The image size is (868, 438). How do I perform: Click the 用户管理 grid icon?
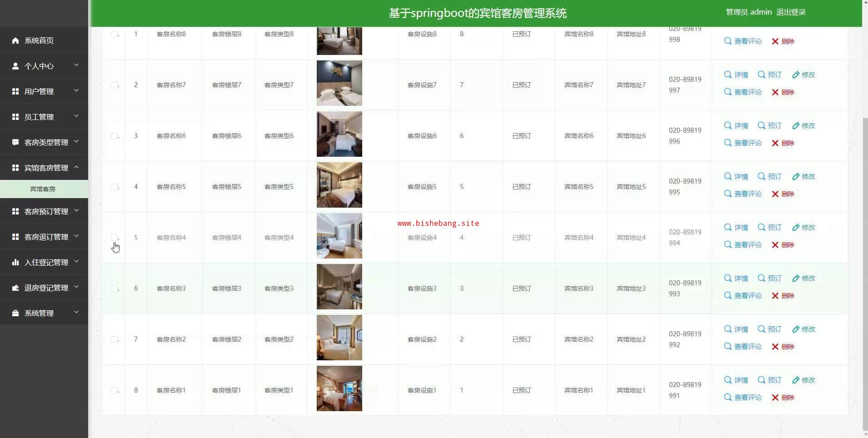coord(15,91)
